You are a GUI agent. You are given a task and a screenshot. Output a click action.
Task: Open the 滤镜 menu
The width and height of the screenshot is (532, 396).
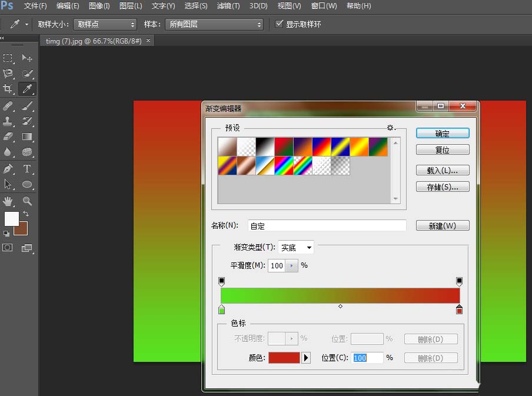pyautogui.click(x=229, y=6)
